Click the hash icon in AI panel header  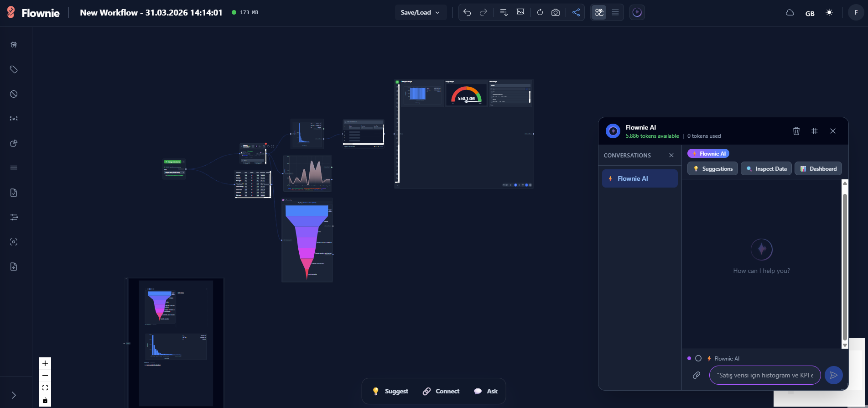click(815, 131)
